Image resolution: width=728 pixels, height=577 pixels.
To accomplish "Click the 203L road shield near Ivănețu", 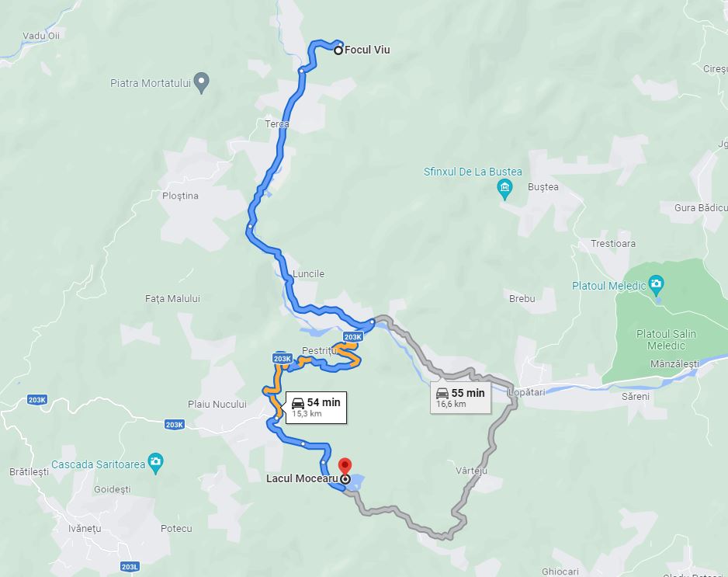I will (x=130, y=567).
